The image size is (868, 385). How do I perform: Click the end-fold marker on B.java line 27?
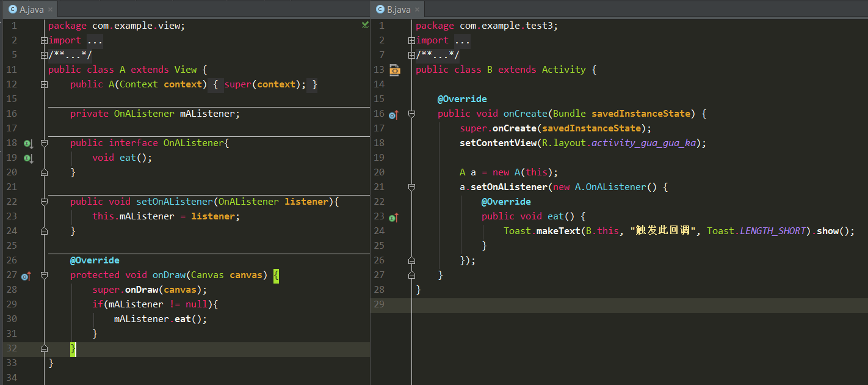click(x=411, y=275)
